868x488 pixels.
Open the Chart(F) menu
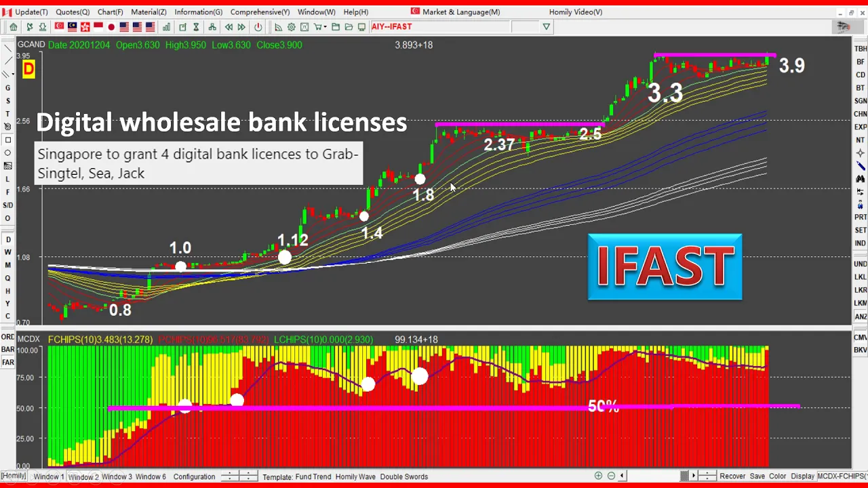tap(111, 12)
